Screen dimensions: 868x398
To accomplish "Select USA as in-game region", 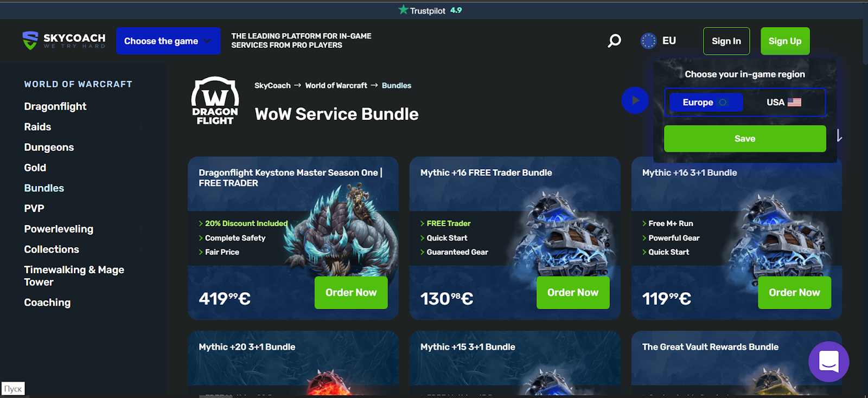I will pos(784,102).
